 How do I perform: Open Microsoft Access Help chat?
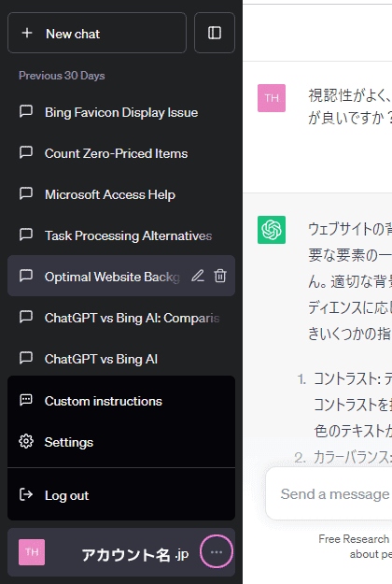tap(121, 194)
